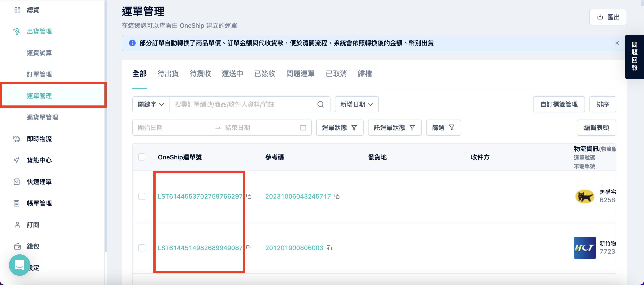Click the HCT carrier logo

[x=585, y=248]
